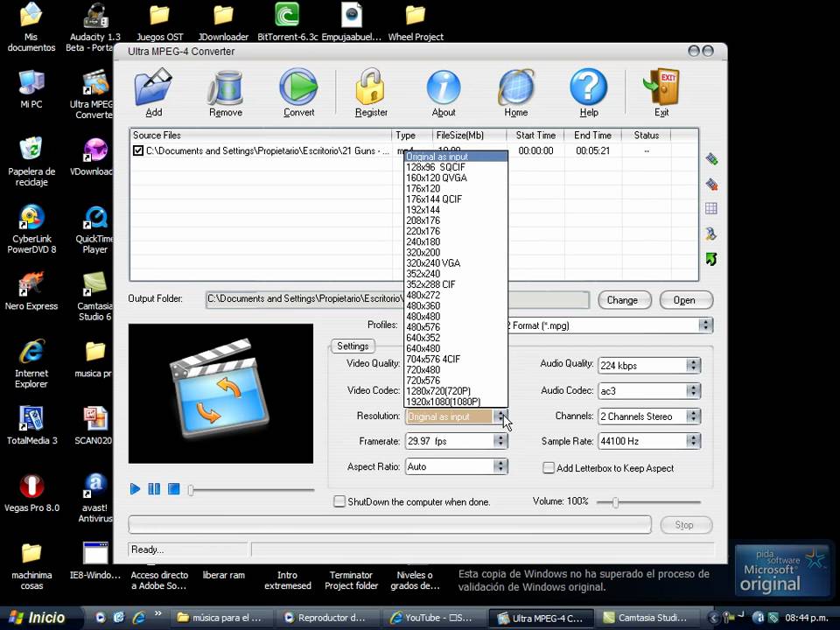The width and height of the screenshot is (840, 630).
Task: Select 320x240 VGA resolution option
Action: pos(455,263)
